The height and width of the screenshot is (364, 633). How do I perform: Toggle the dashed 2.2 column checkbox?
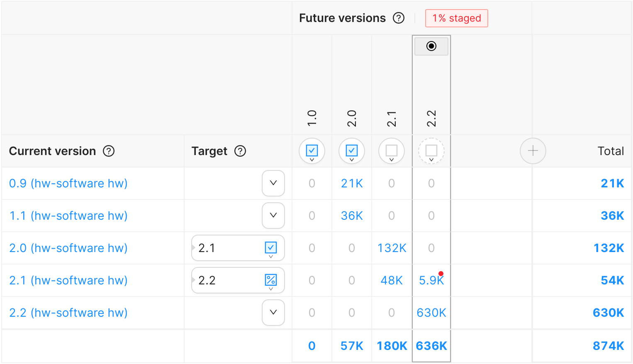431,151
